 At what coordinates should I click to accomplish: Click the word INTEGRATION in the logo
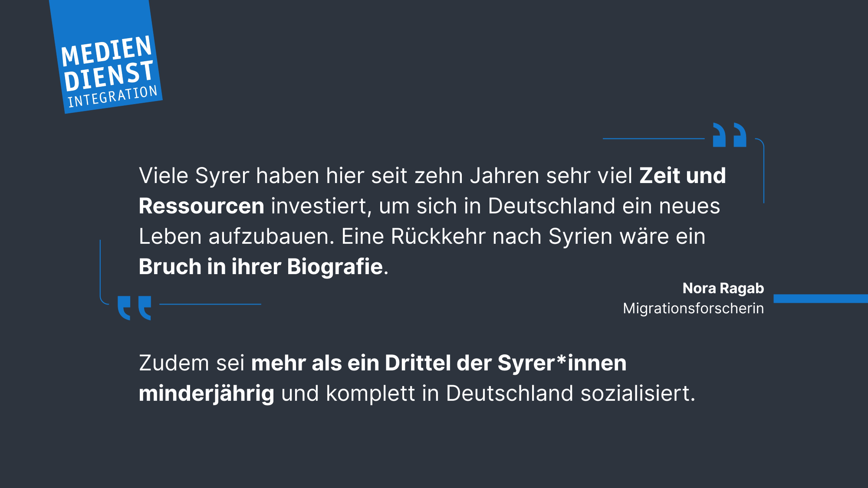pos(113,96)
